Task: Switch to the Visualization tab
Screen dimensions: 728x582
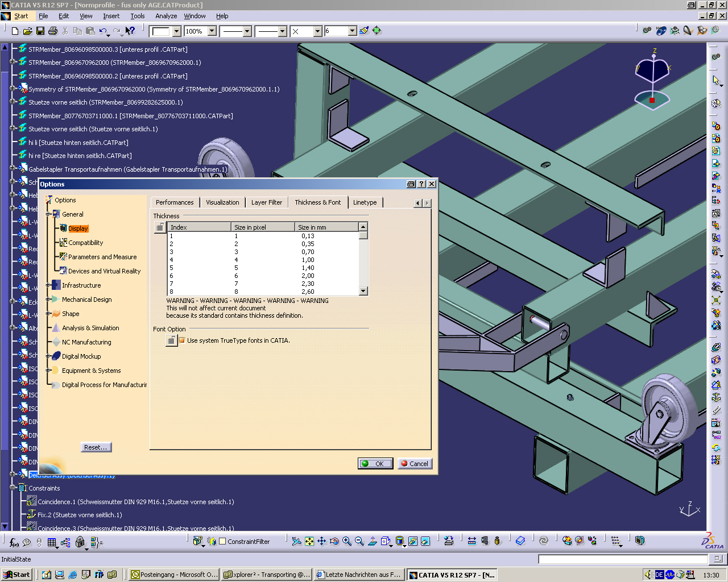Action: pyautogui.click(x=222, y=202)
